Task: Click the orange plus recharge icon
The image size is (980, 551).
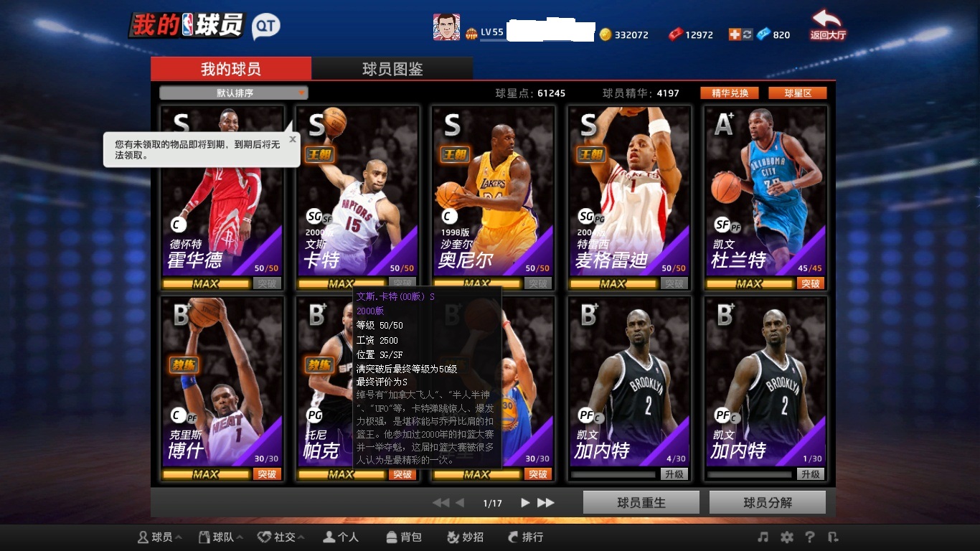Action: 735,34
